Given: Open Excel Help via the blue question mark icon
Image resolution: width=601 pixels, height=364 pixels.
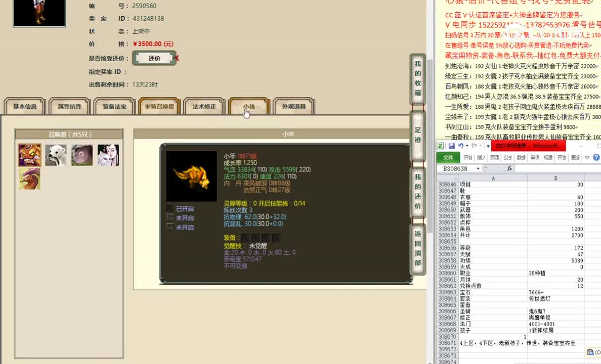Looking at the screenshot, I should pos(595,157).
